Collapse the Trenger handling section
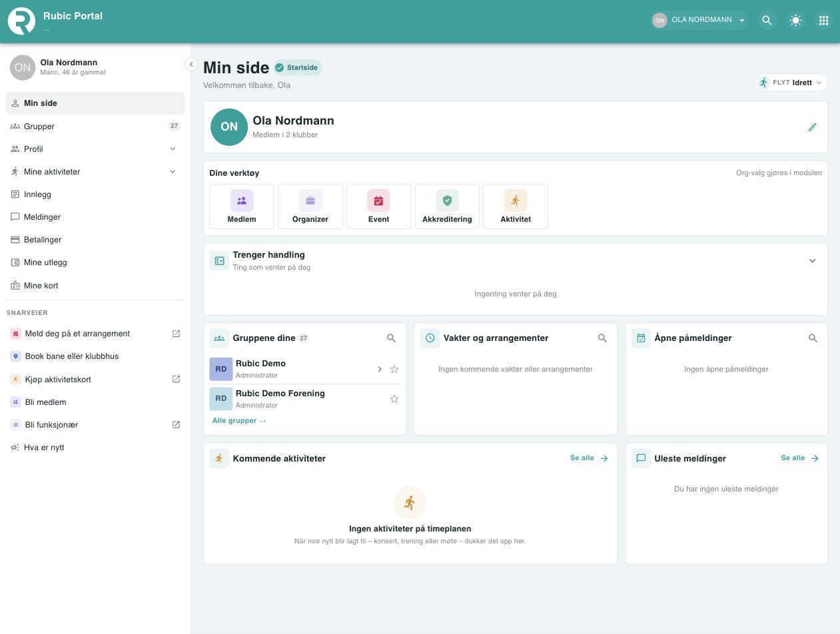The image size is (840, 634). coord(812,260)
